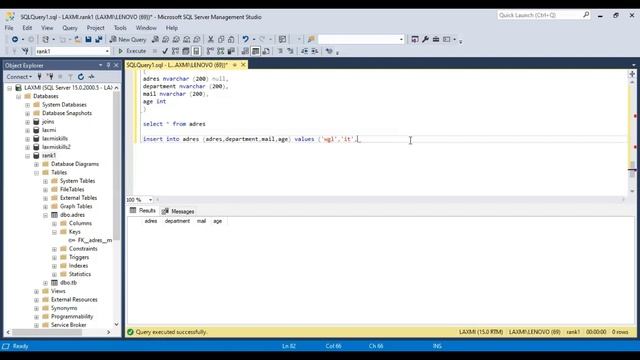Click the toolbox icon in toolbar

(x=436, y=39)
